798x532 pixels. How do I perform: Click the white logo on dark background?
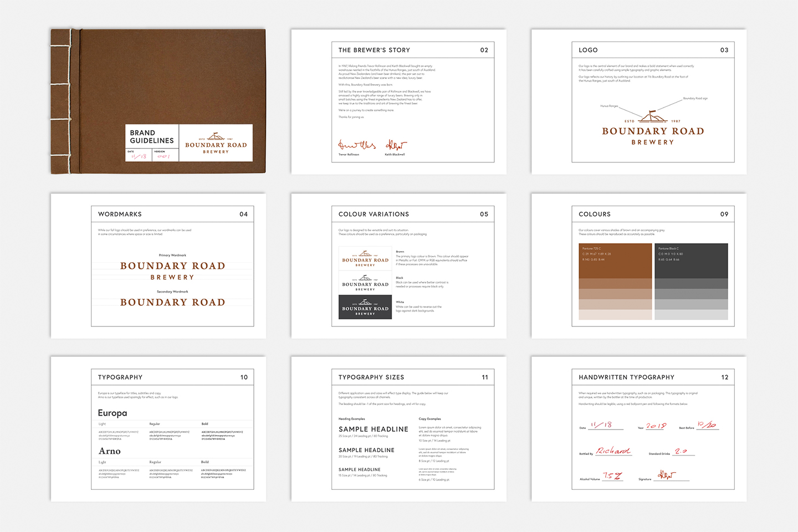[x=365, y=307]
